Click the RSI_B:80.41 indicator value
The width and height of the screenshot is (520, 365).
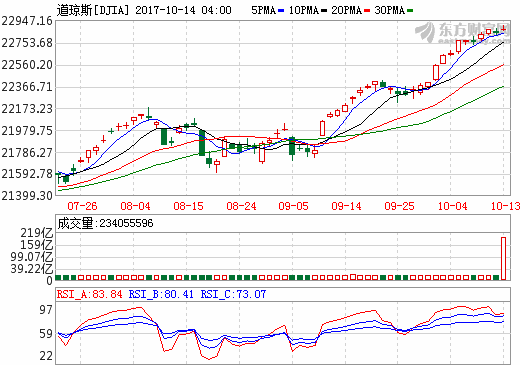coord(161,294)
